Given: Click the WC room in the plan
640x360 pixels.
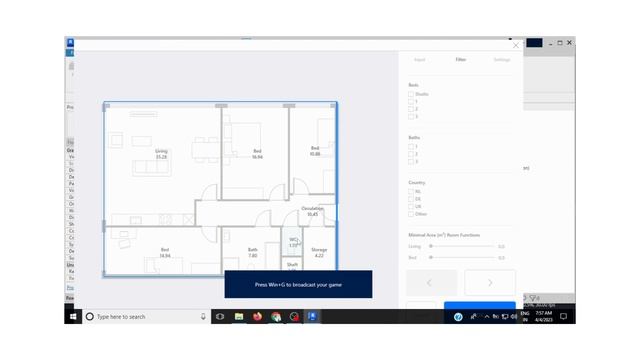Looking at the screenshot, I should 293,242.
